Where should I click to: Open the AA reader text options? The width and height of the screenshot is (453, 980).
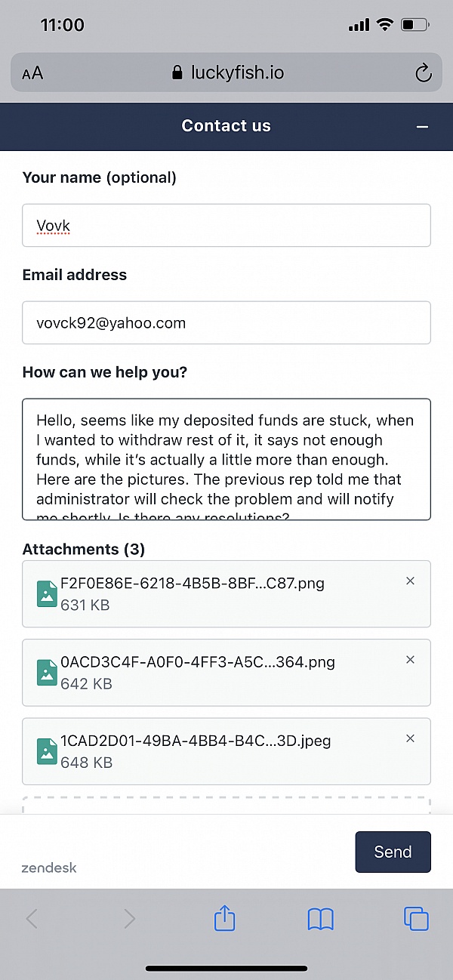[x=32, y=73]
